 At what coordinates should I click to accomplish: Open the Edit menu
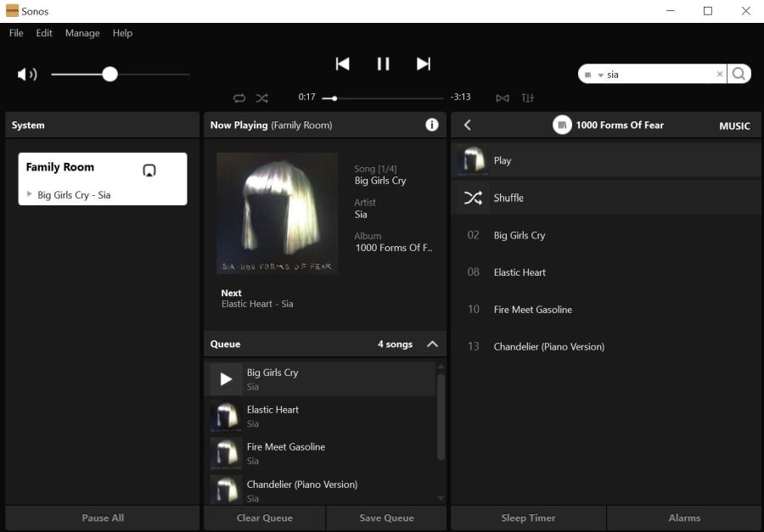(44, 33)
